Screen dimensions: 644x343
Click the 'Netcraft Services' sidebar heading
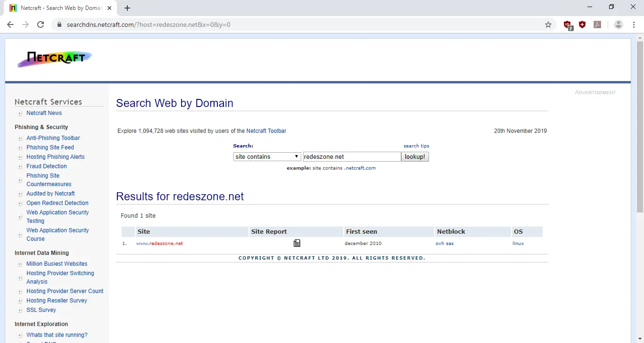point(48,102)
